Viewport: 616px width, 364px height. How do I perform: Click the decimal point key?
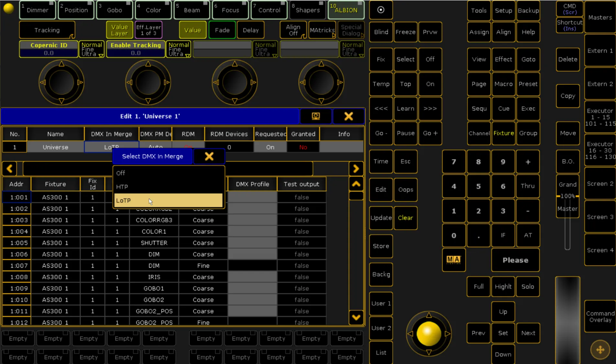(478, 236)
